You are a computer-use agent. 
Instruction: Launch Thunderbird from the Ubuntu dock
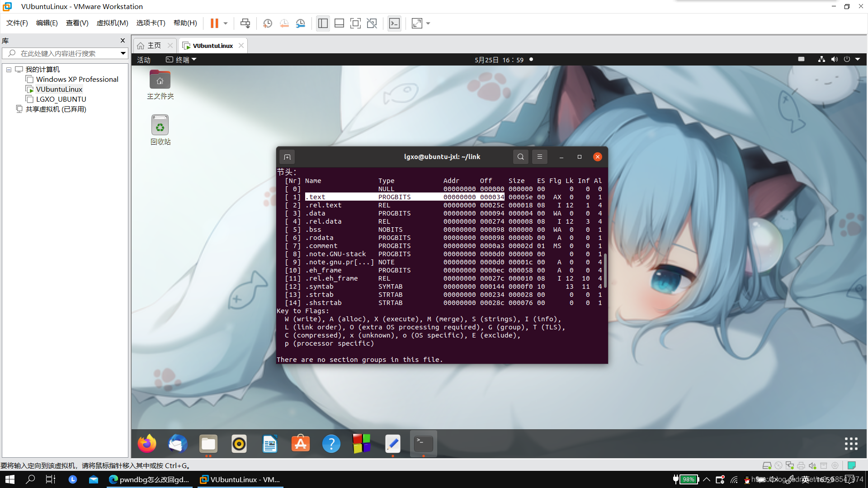tap(178, 444)
